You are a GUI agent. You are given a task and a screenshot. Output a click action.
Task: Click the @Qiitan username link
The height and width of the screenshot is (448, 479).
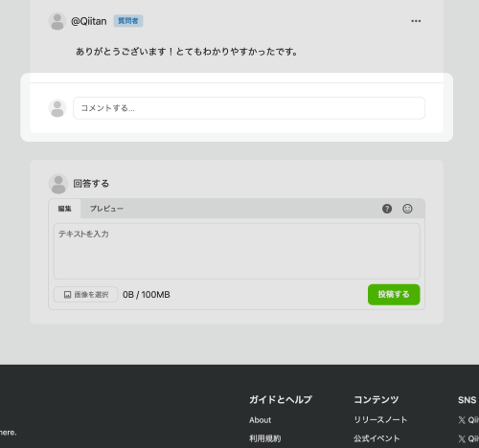click(89, 21)
